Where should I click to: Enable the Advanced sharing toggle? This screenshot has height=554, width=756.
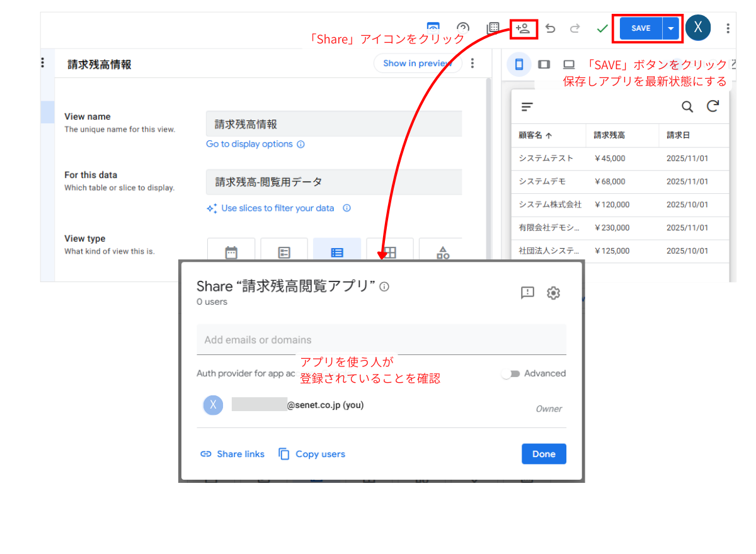pyautogui.click(x=512, y=373)
